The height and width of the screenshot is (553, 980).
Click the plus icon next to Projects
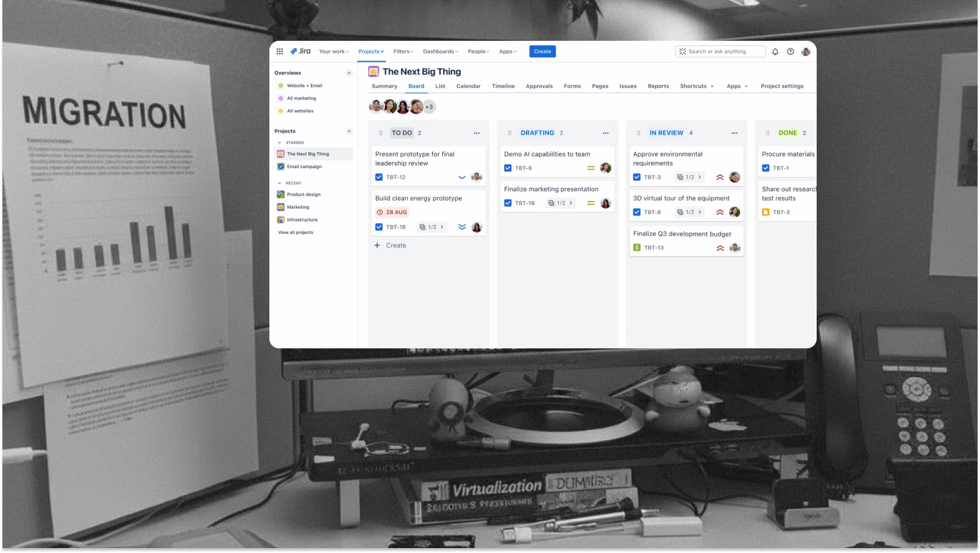point(349,132)
